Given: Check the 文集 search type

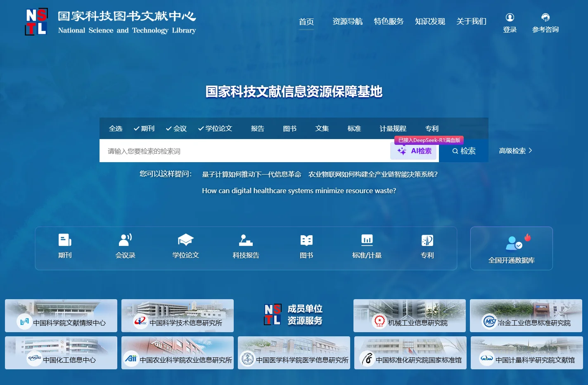Looking at the screenshot, I should 322,128.
